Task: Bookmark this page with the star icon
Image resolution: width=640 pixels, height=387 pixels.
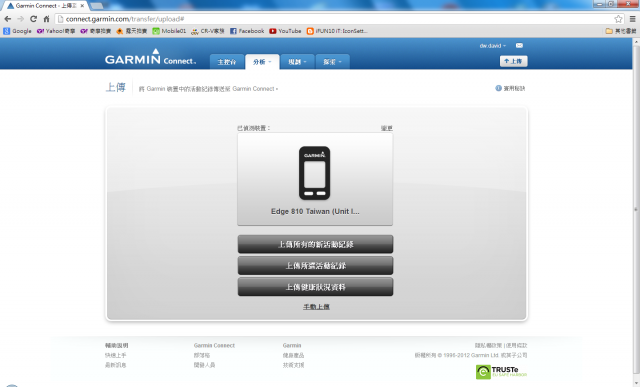Action: click(x=618, y=19)
